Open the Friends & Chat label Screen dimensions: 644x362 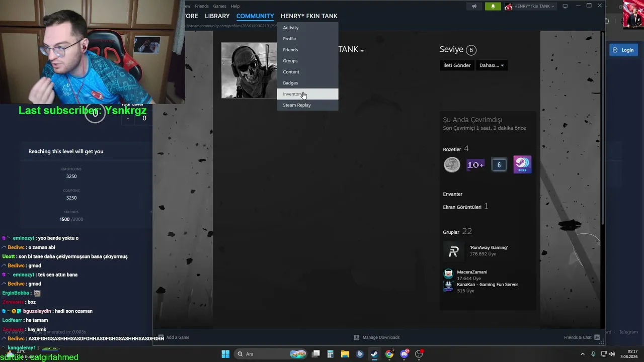pos(578,337)
